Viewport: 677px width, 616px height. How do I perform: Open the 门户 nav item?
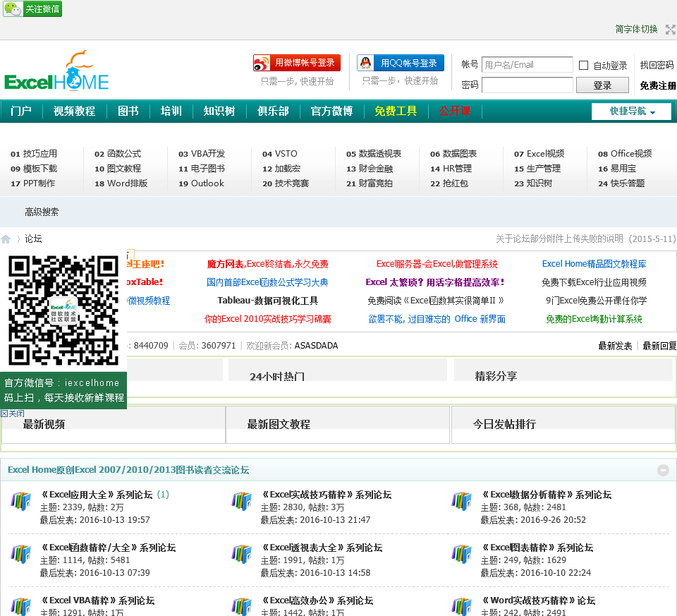point(21,111)
